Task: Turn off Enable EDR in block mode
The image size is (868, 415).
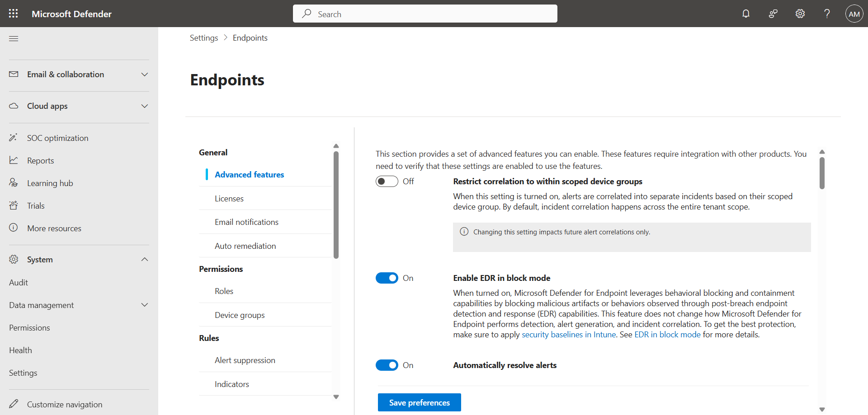Action: click(387, 278)
